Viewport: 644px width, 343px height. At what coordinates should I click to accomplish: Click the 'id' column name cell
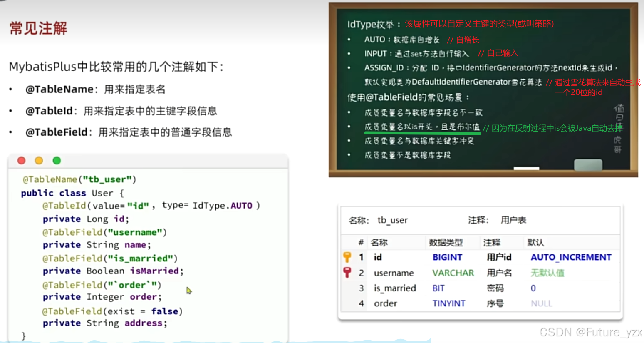[378, 257]
